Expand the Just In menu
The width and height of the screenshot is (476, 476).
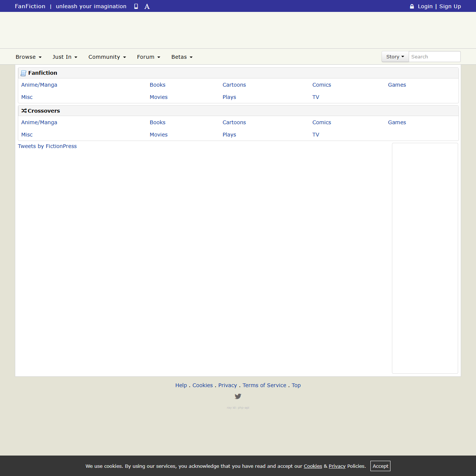coord(65,57)
